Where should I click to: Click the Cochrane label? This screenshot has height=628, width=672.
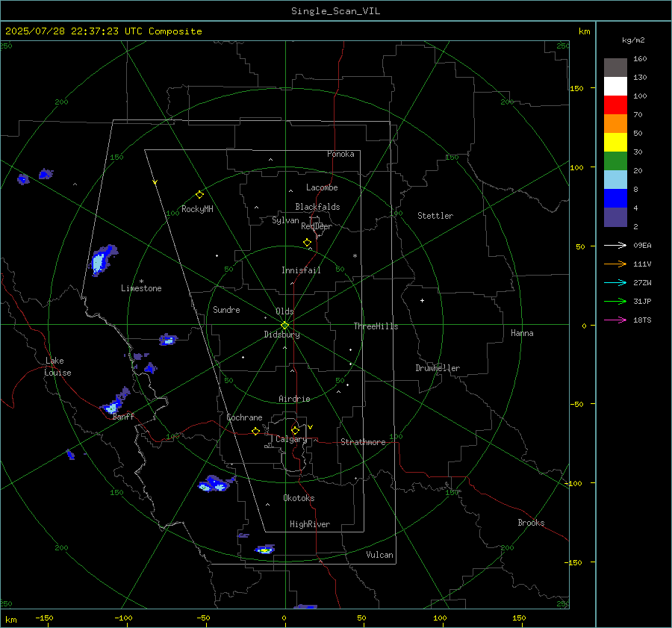coord(244,417)
